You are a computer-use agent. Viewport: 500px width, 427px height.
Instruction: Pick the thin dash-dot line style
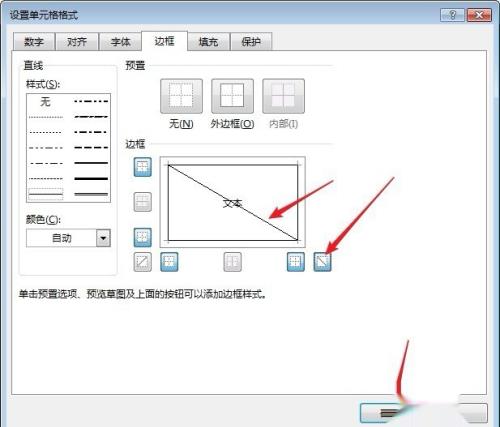click(x=46, y=163)
